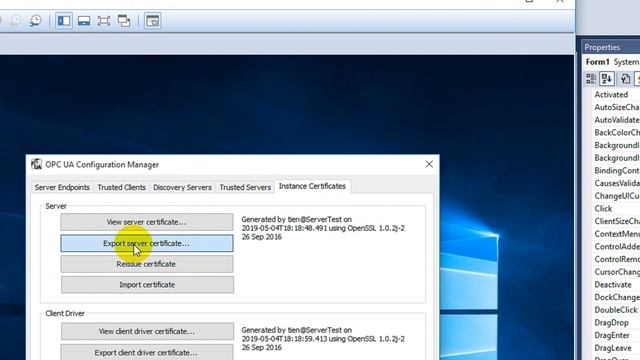
Task: Click View server certificate button
Action: pyautogui.click(x=147, y=222)
